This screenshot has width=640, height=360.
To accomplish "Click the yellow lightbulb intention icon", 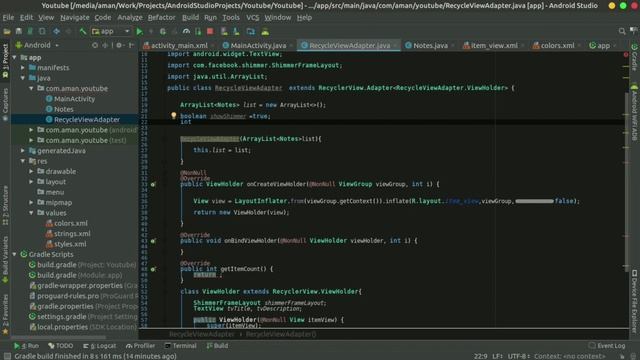I will tap(173, 116).
